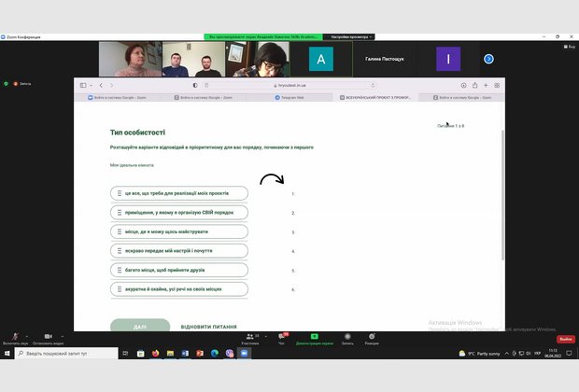
Task: Select the woman with glasses video thumbnail
Action: (258, 59)
